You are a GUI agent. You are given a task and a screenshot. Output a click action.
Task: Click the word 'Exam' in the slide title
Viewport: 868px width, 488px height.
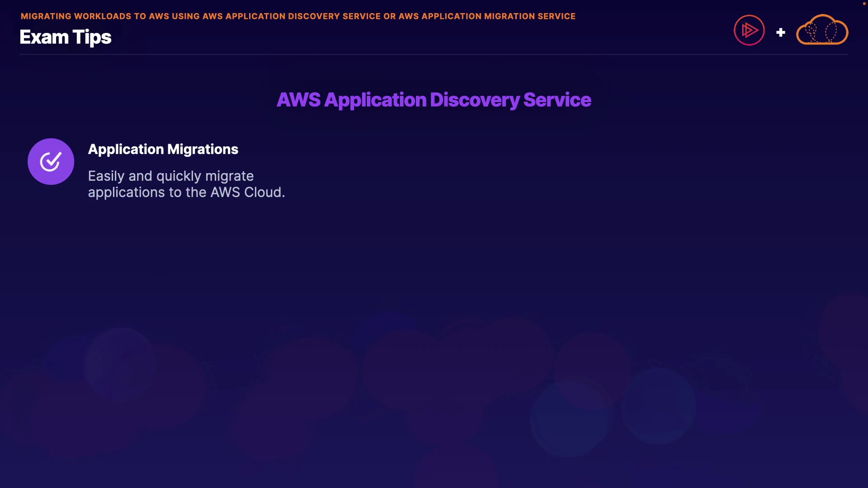click(x=44, y=37)
